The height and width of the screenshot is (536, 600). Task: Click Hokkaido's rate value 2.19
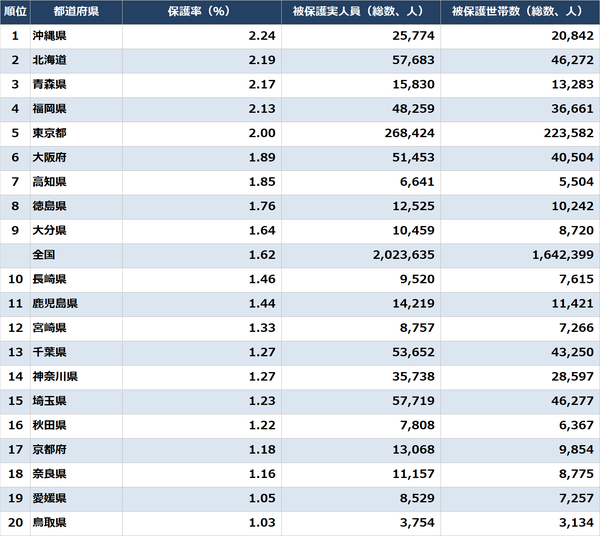(262, 60)
